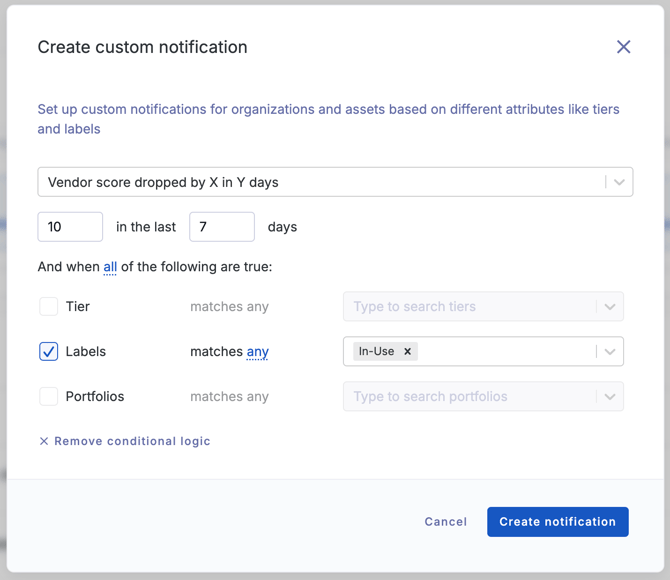
Task: Click the Remove conditional logic link
Action: click(132, 441)
